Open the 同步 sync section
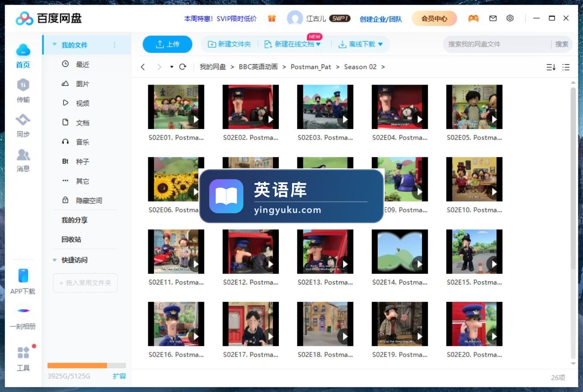 coord(23,126)
